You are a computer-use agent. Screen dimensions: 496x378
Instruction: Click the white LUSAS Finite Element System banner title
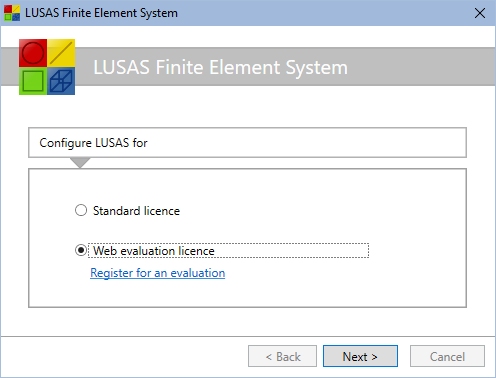tap(220, 67)
